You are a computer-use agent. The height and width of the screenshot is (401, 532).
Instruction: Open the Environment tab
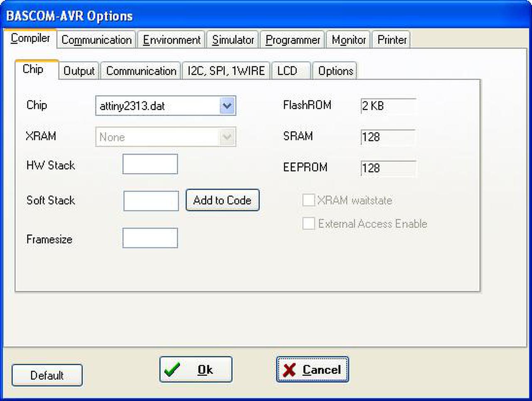click(x=172, y=40)
